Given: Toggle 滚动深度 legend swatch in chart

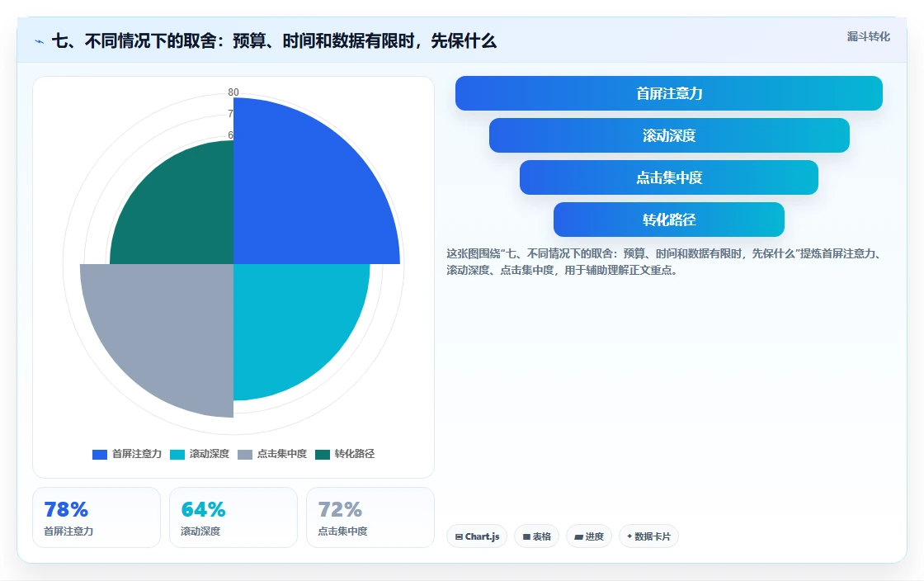Looking at the screenshot, I should coord(177,454).
